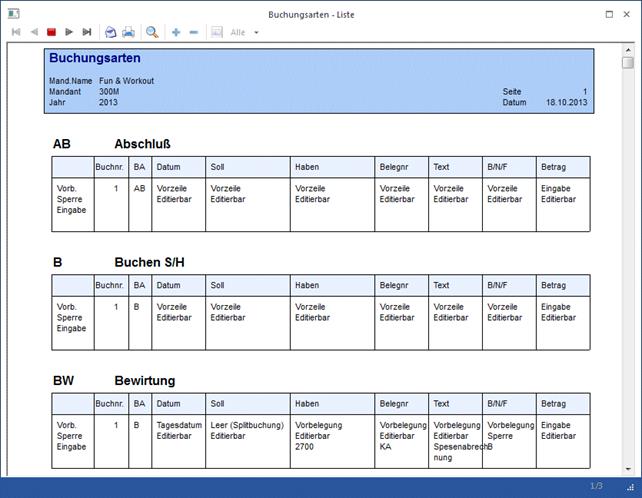Viewport: 642px width, 498px height.
Task: Click the previous page arrow
Action: [34, 32]
